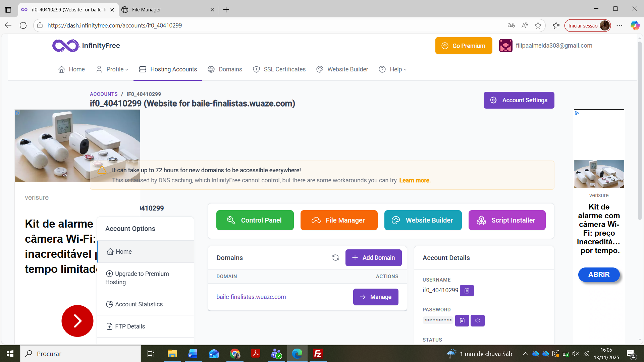
Task: Show hidden system tray icons chevron
Action: [x=525, y=354]
